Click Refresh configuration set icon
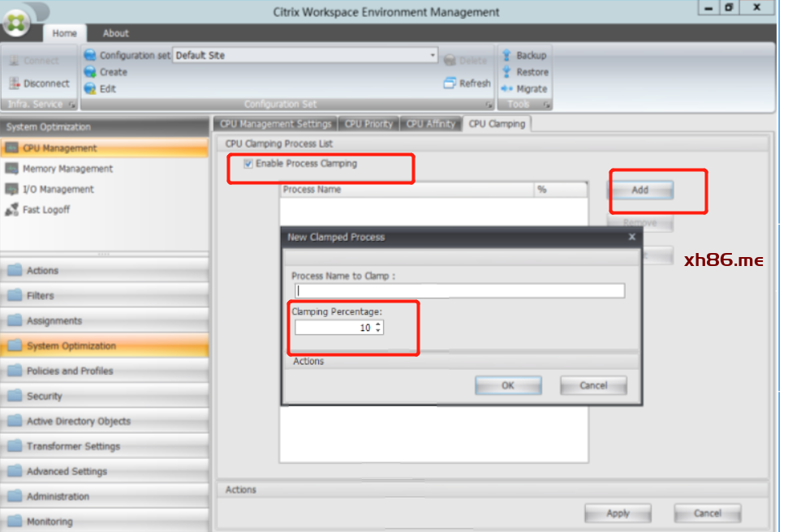This screenshot has height=532, width=788. pyautogui.click(x=450, y=84)
